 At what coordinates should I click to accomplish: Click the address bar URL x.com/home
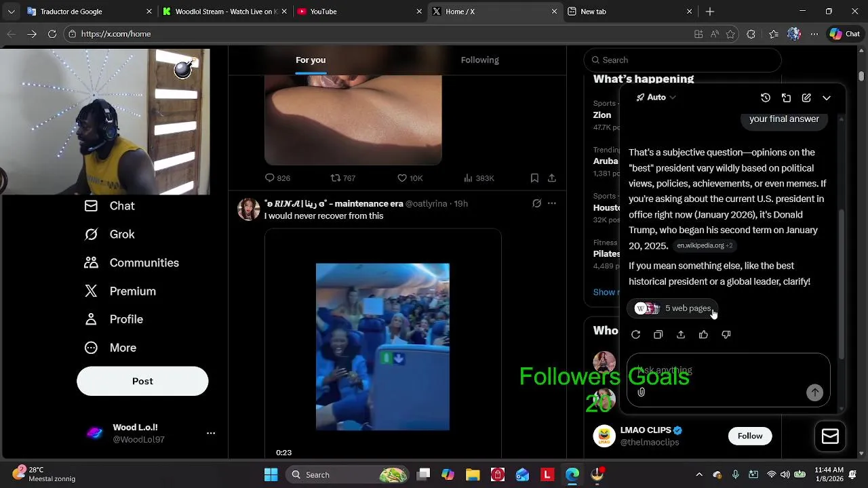[116, 34]
